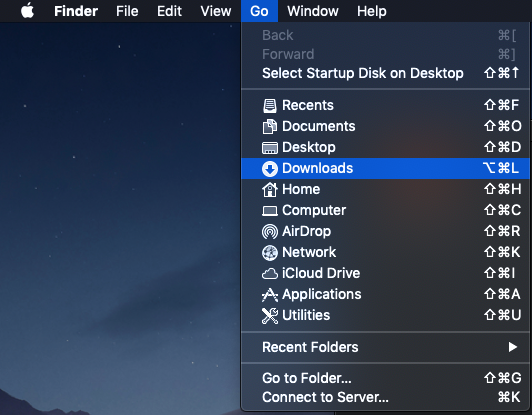
Task: Click the Utilities tools icon
Action: coord(270,316)
